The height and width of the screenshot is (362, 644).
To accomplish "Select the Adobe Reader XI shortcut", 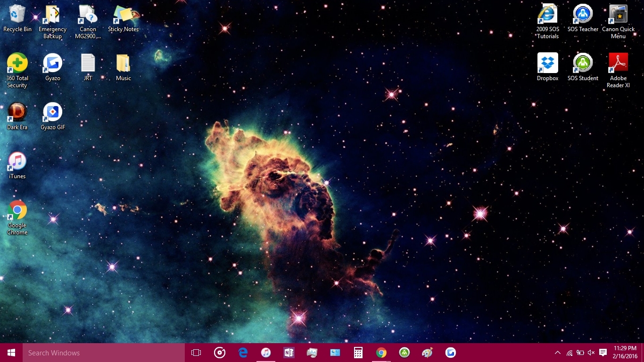I will pyautogui.click(x=619, y=71).
